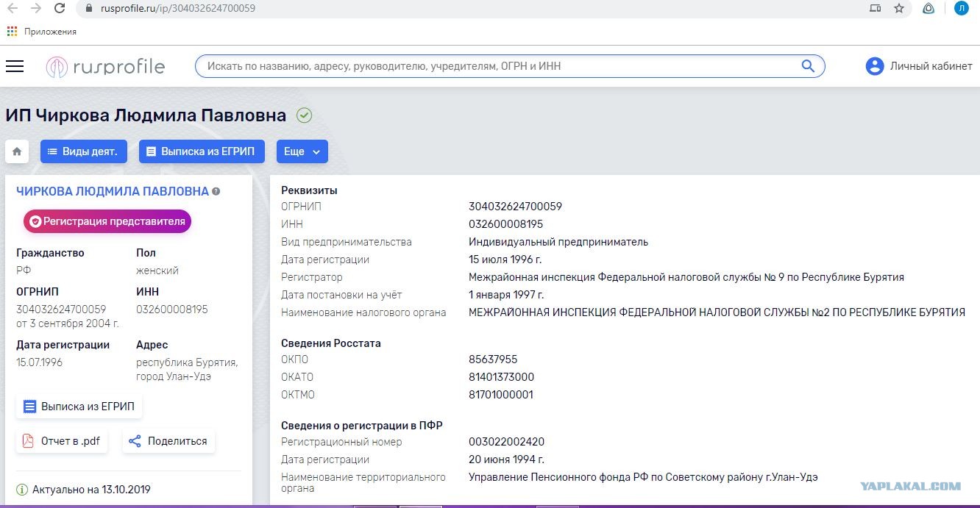Click date 1 января 1997 г.

(x=506, y=295)
